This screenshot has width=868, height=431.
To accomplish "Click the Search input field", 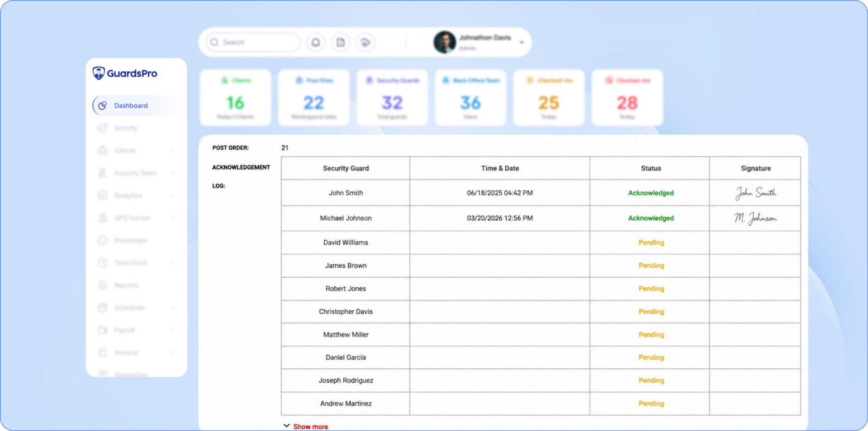I will (254, 42).
